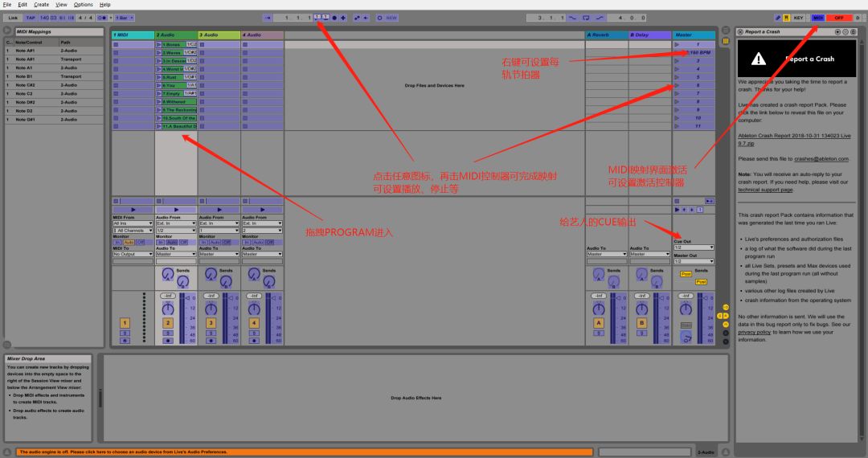The height and width of the screenshot is (458, 868).
Task: Open the Audio To dropdown on A Reverb
Action: click(607, 255)
